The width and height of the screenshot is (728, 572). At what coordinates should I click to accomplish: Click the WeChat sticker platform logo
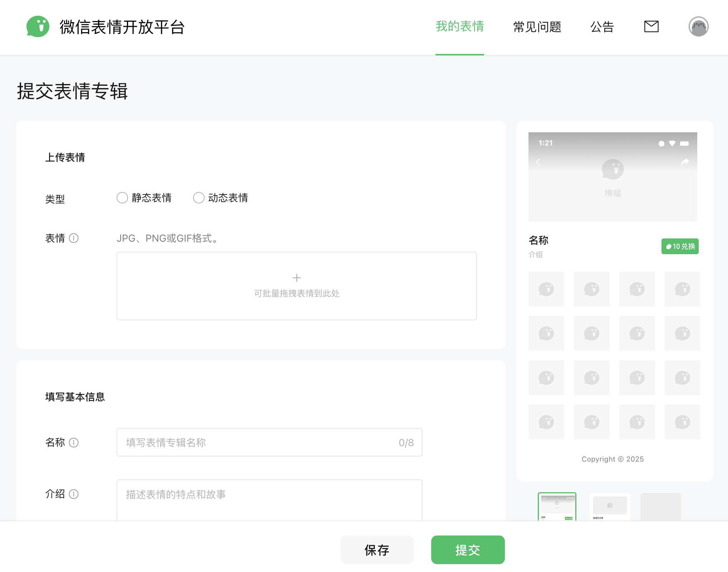tap(38, 27)
